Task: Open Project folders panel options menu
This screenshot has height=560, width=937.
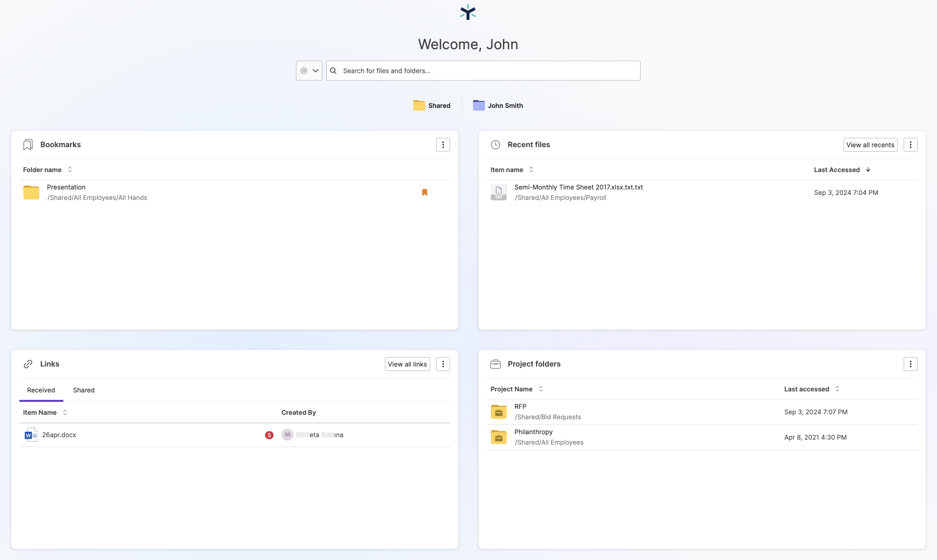Action: tap(911, 364)
